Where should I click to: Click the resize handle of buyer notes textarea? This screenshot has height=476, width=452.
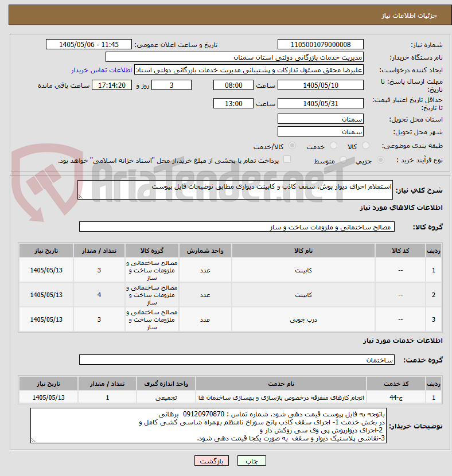(34, 440)
